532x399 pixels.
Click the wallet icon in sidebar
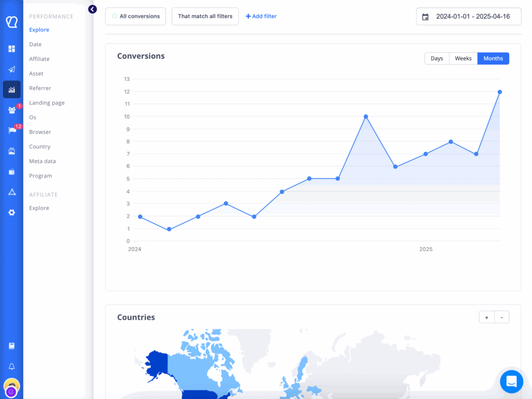(11, 171)
